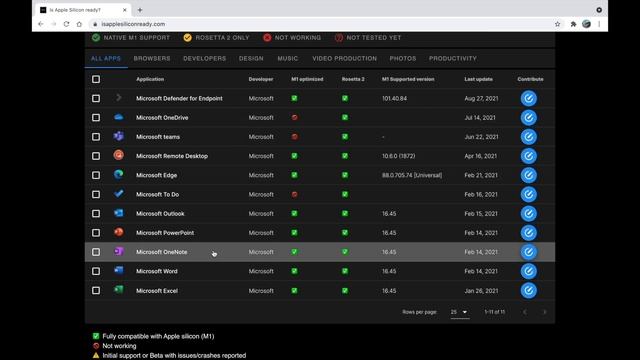Go to next page of table
The width and height of the screenshot is (640, 360).
(x=544, y=312)
